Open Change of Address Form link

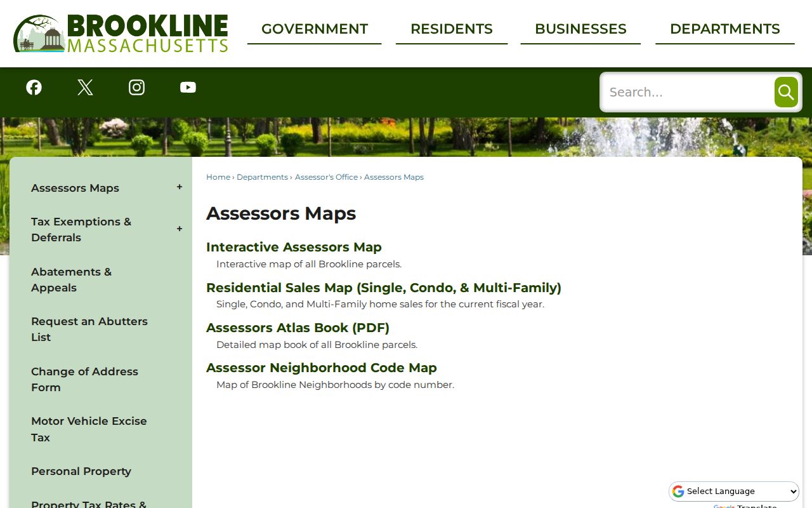(84, 380)
